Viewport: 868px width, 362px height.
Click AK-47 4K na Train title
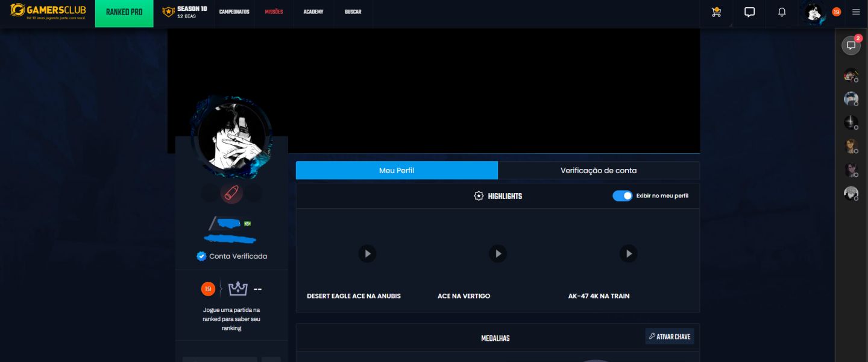coord(599,296)
